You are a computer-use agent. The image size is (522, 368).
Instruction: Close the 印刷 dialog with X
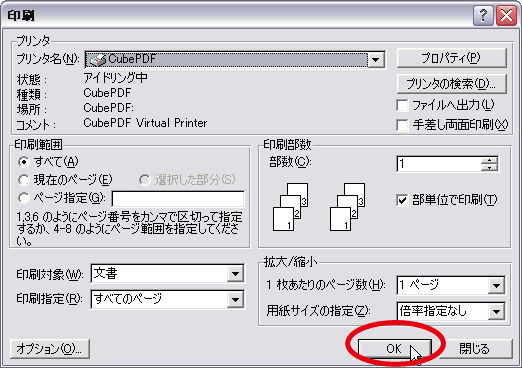(506, 15)
